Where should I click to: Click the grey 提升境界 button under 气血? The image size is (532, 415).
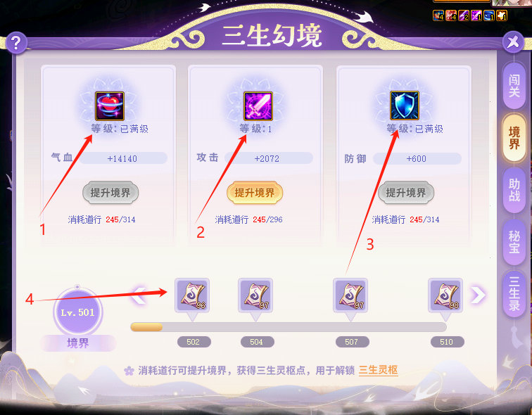(110, 193)
